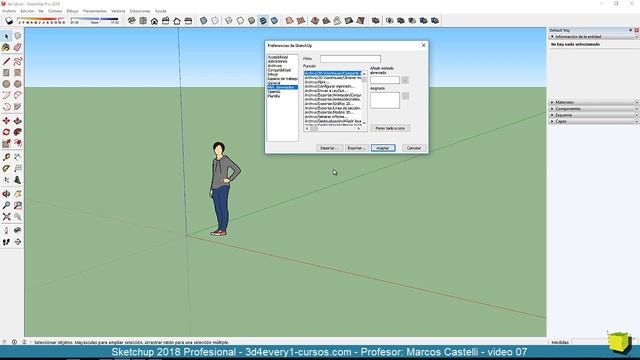Screen dimensions: 640x360
Task: Toggle Back Edges style
Action: pos(215,20)
